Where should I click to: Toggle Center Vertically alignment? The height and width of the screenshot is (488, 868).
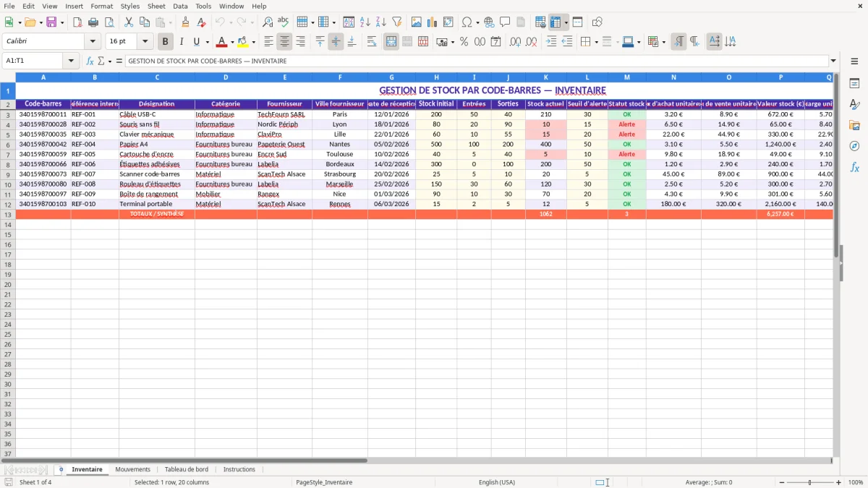click(336, 42)
